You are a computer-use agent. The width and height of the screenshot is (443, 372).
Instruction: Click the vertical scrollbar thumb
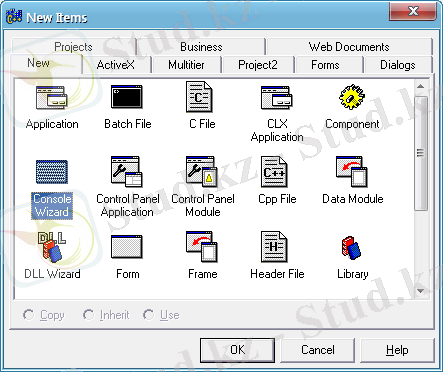click(x=421, y=153)
